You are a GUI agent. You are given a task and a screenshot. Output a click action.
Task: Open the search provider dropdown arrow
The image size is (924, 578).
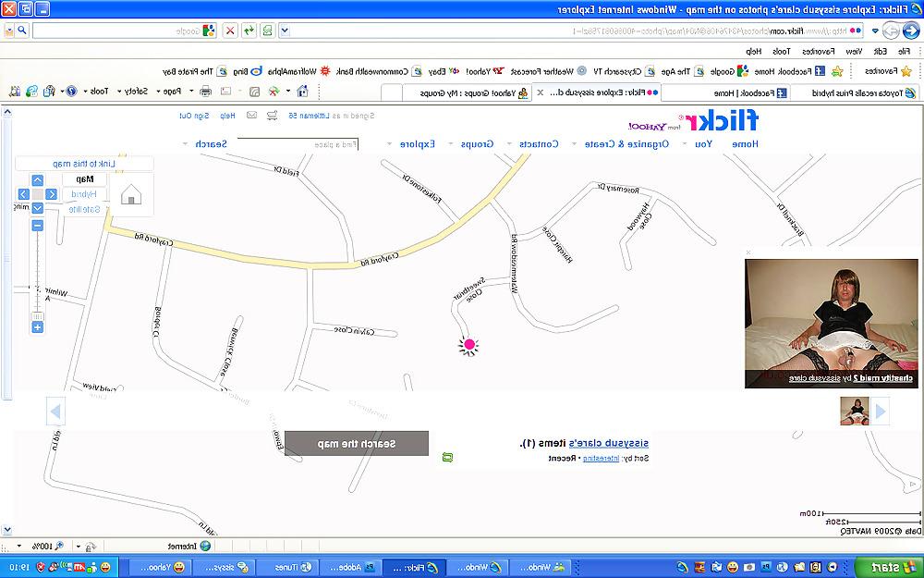[x=9, y=31]
